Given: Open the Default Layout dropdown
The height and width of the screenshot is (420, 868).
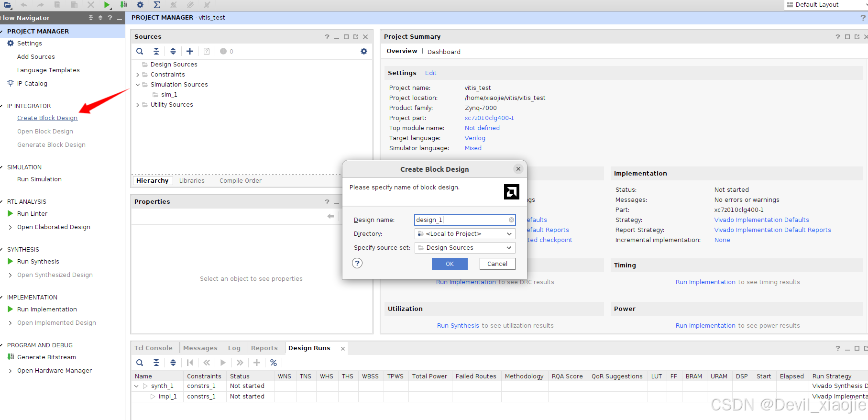Looking at the screenshot, I should (x=826, y=5).
